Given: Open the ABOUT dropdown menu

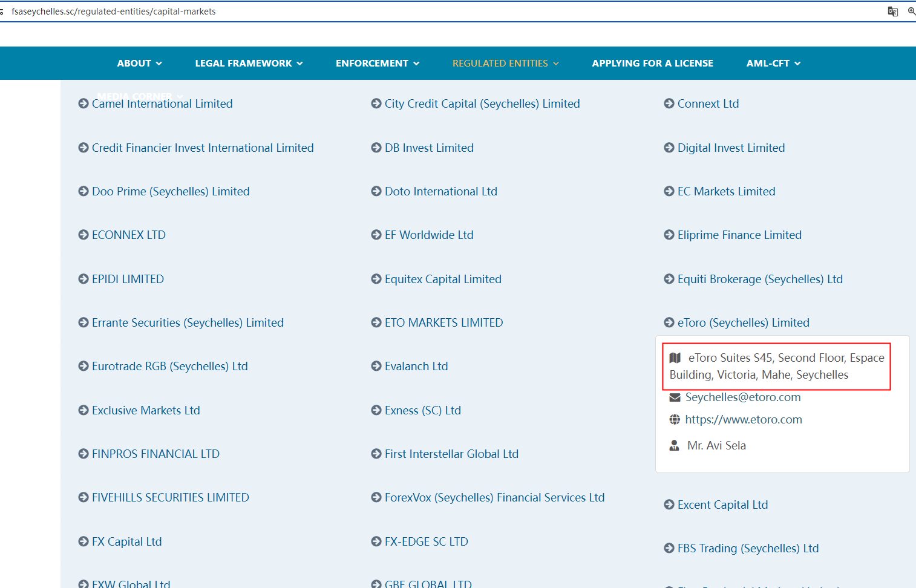Looking at the screenshot, I should [x=140, y=63].
